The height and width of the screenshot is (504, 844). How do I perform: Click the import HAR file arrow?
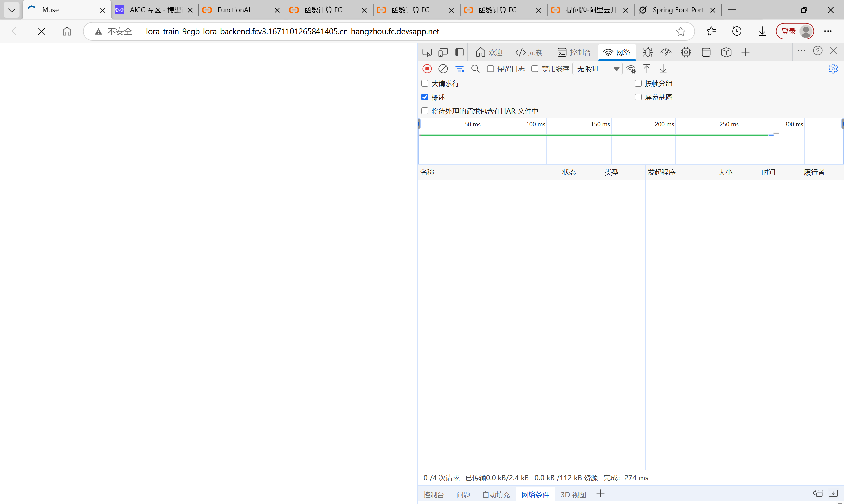(647, 69)
